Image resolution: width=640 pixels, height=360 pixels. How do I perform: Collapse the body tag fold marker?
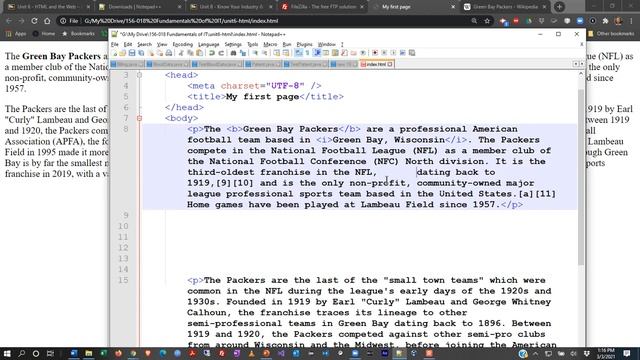pyautogui.click(x=139, y=118)
